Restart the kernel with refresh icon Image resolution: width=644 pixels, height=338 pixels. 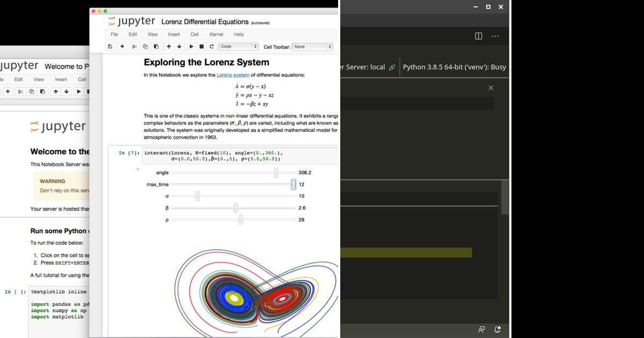(x=211, y=47)
